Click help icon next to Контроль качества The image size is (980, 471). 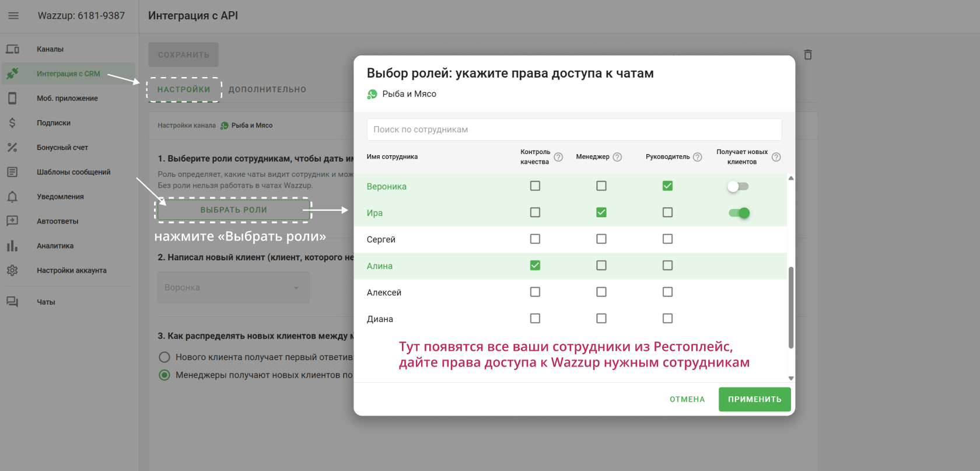point(558,157)
